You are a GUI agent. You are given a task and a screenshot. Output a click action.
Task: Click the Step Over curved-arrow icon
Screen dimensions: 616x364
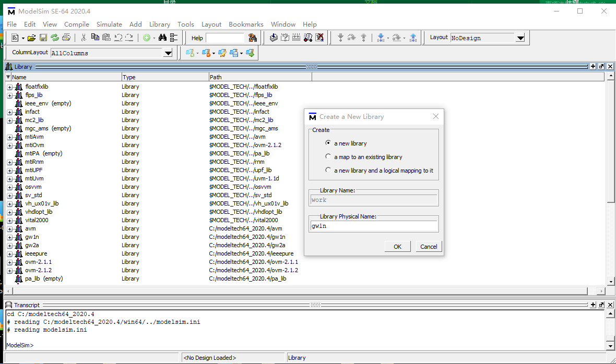(352, 38)
